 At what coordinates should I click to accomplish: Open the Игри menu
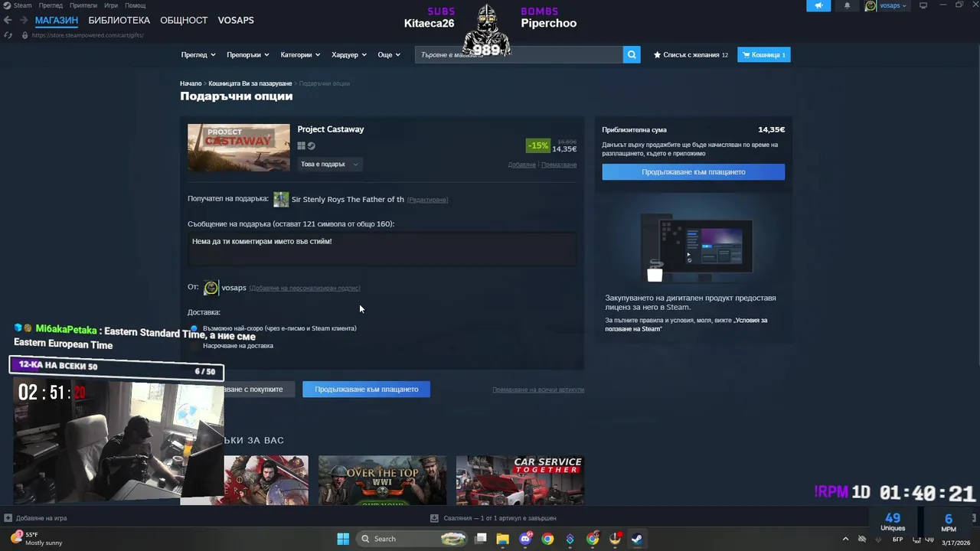tap(111, 5)
